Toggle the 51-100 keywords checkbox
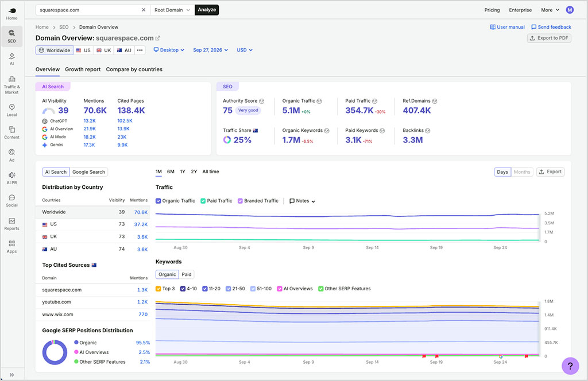Screen dimensions: 588x381 pyautogui.click(x=253, y=289)
